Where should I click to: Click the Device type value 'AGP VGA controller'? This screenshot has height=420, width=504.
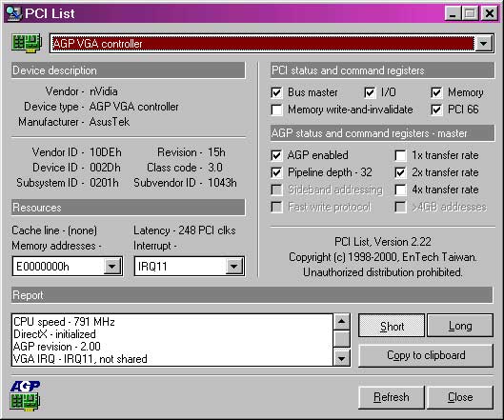click(x=133, y=107)
